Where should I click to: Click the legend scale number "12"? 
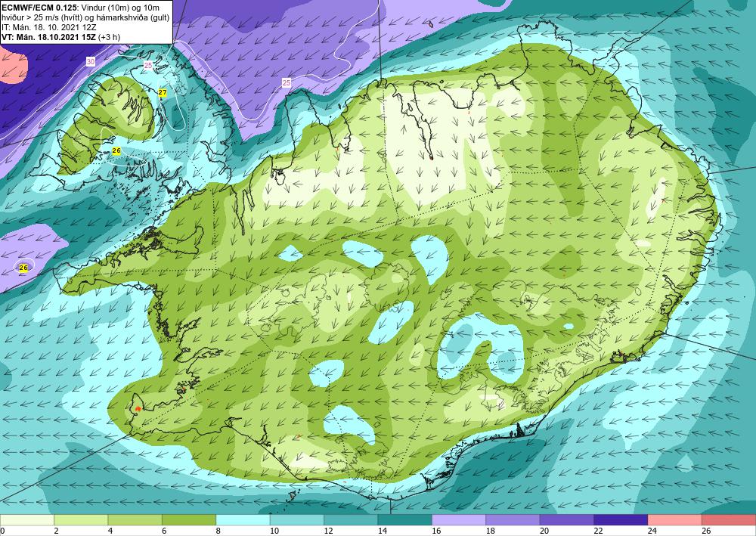328,531
